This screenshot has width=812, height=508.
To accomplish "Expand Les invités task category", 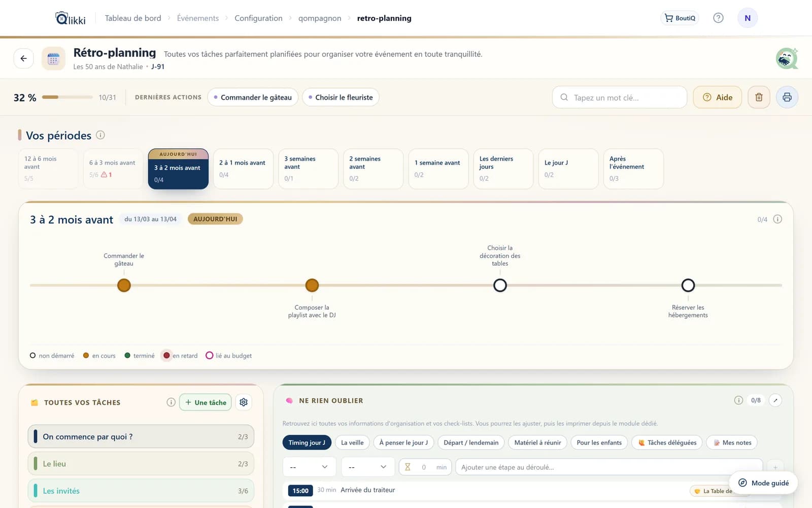I will [x=141, y=491].
